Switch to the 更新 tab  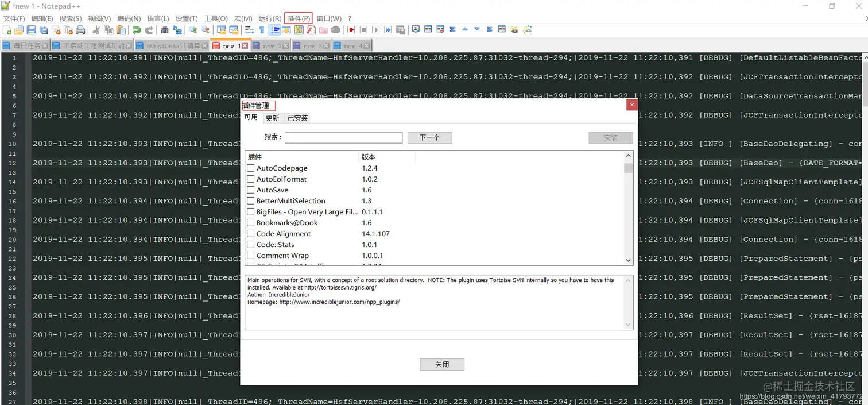tap(273, 118)
